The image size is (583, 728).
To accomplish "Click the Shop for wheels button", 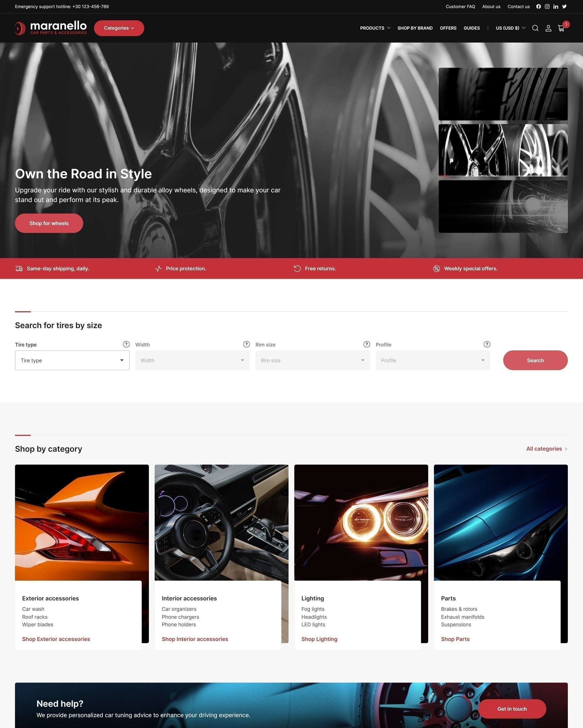I will (x=49, y=223).
